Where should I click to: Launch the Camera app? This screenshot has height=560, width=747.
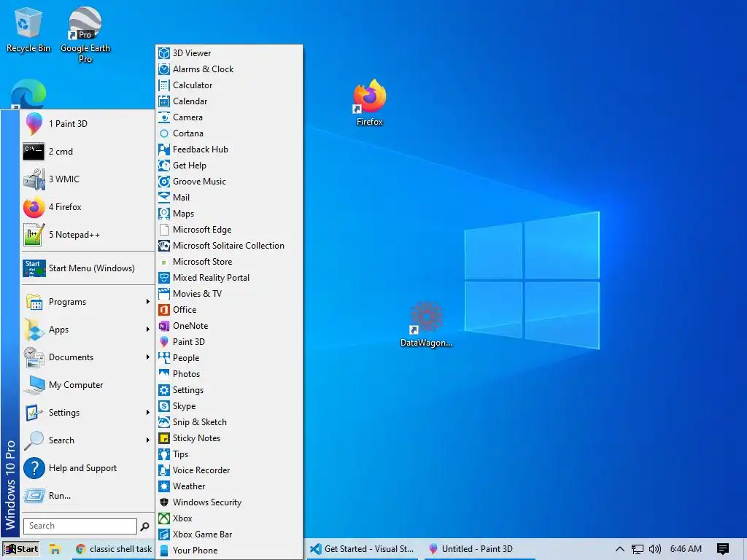click(229, 117)
